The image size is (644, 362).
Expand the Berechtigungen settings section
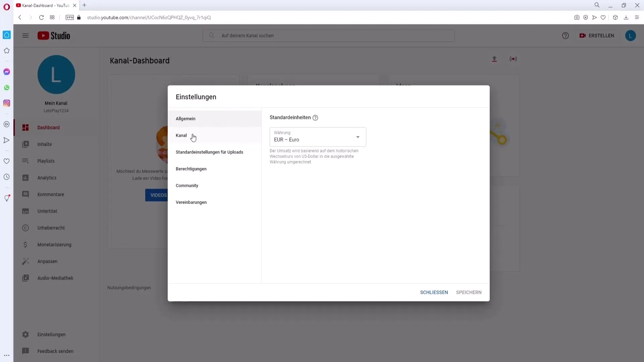pyautogui.click(x=191, y=169)
